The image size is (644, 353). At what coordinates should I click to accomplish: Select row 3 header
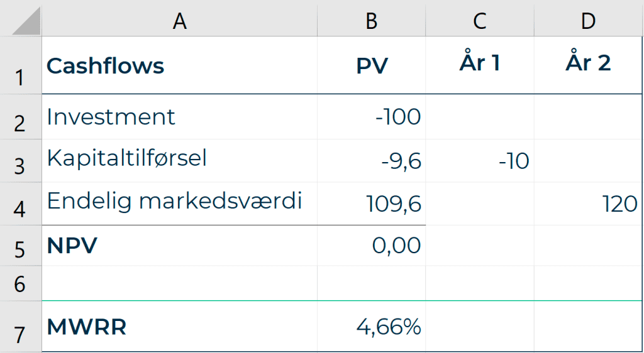click(x=21, y=161)
